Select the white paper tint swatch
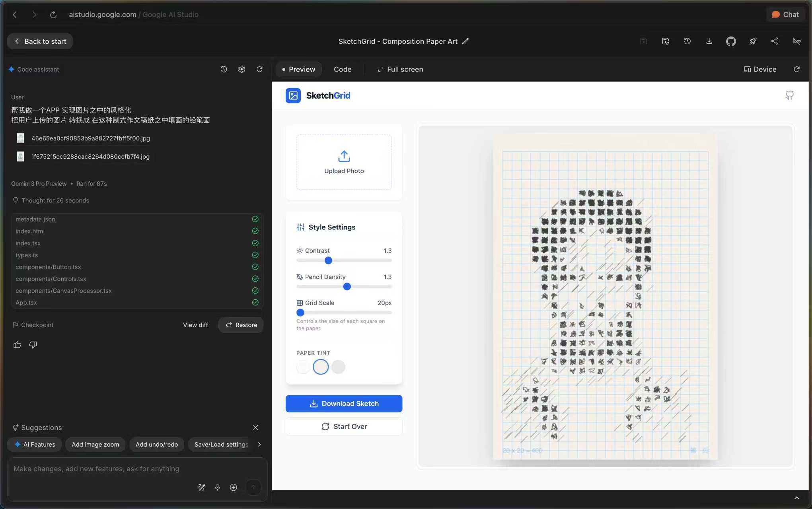Viewport: 812px width, 509px height. pos(303,367)
